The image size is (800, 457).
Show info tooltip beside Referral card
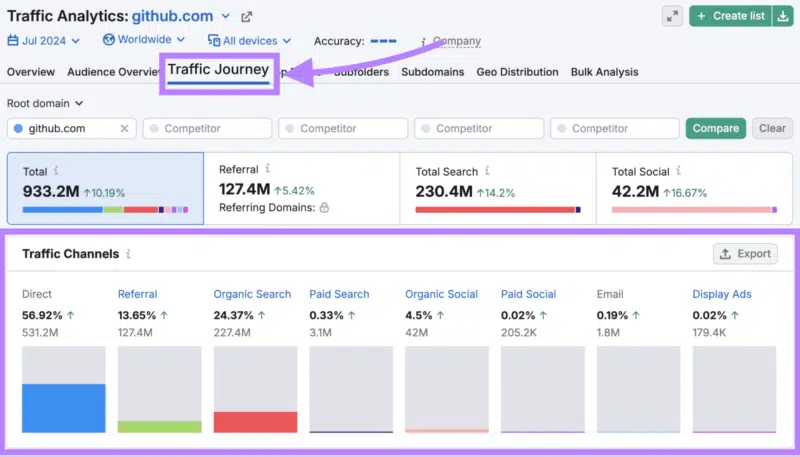tap(268, 169)
